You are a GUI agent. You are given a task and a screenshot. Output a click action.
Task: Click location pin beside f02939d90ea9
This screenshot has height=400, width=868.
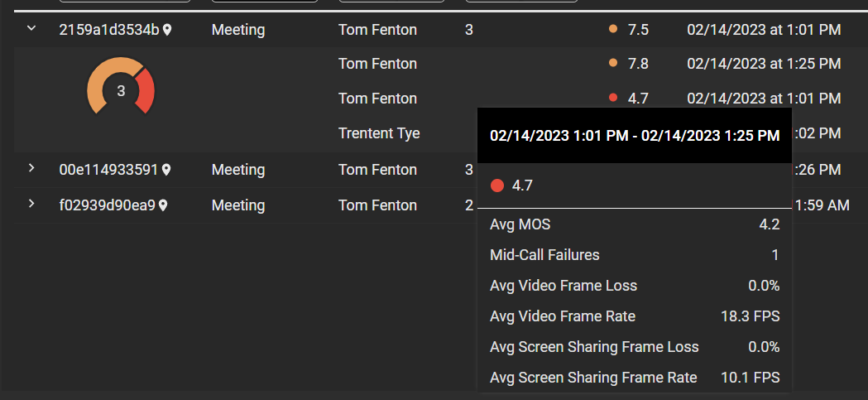click(x=163, y=205)
